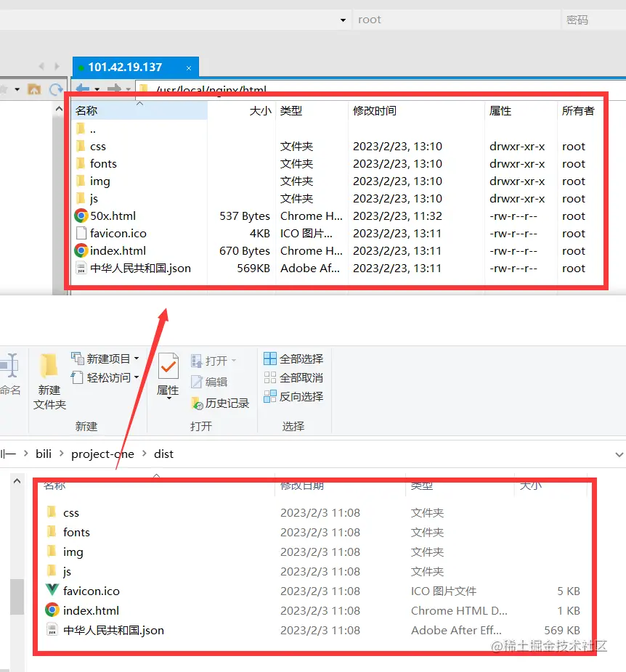Click the 属性 properties icon
Viewport: 626px width, 672px height.
pos(168,366)
